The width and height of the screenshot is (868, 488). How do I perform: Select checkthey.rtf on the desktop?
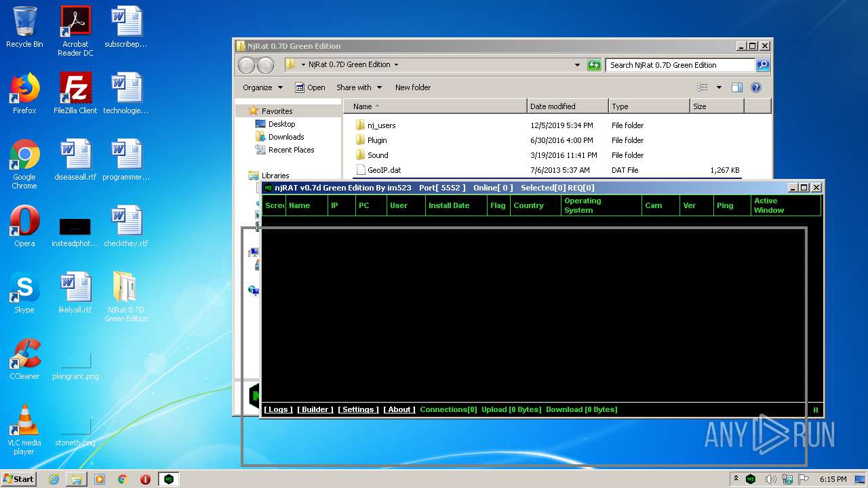(x=126, y=226)
